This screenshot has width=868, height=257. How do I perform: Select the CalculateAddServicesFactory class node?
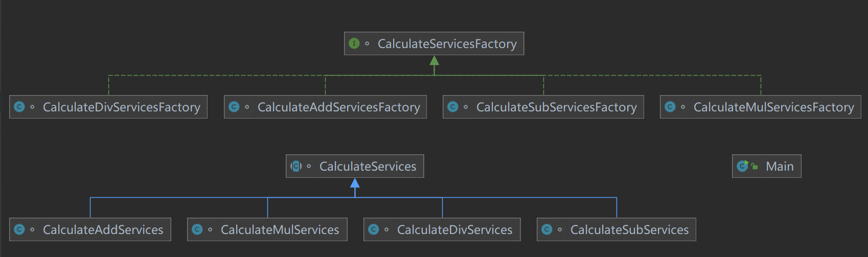(x=338, y=107)
